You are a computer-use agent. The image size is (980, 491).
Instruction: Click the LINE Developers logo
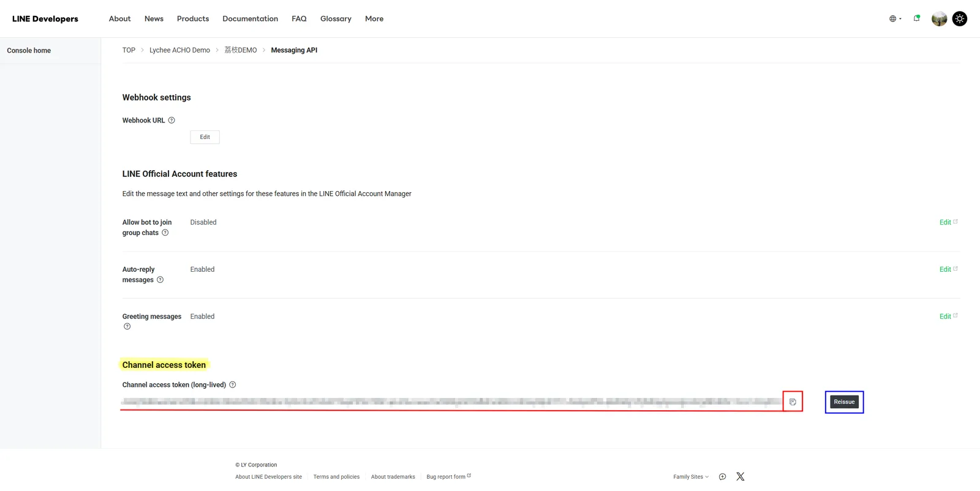coord(45,19)
